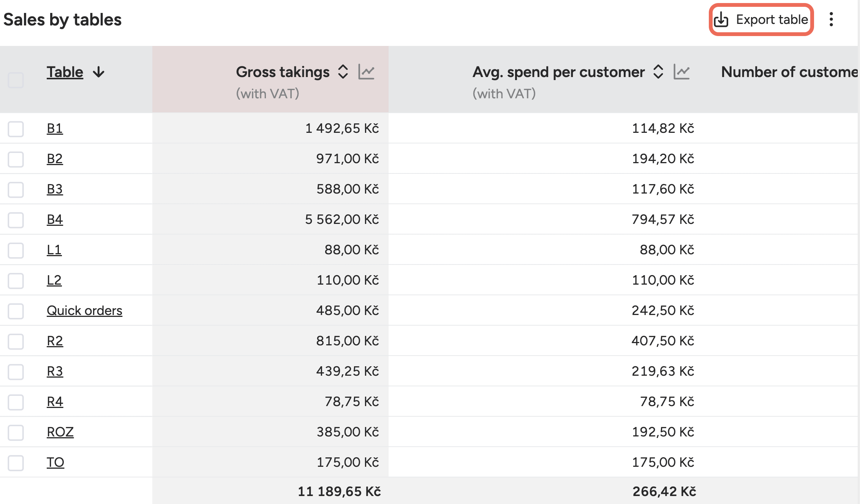Sort by Avg. spend per customer arrows
860x504 pixels.
point(658,72)
